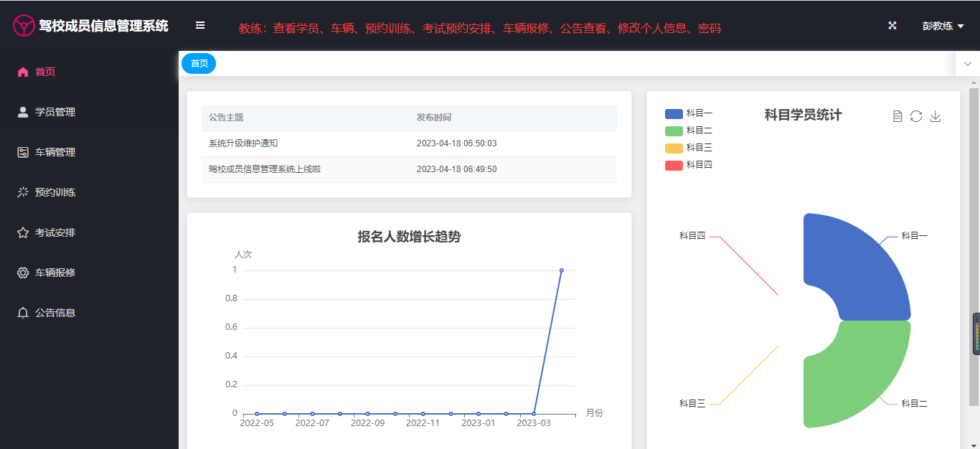Click the 驾校成员信息管理系统 title
This screenshot has height=449, width=980.
103,26
